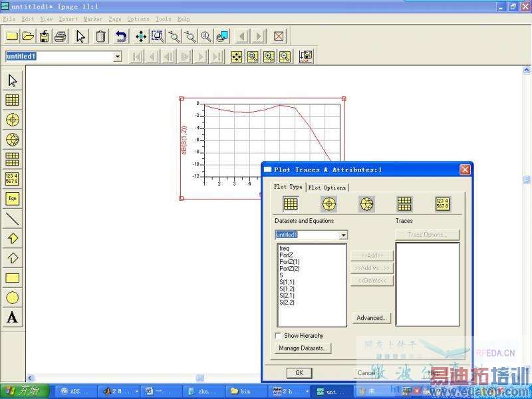Select the Eqn equation tool
Viewport: 532px width, 399px height.
(13, 198)
